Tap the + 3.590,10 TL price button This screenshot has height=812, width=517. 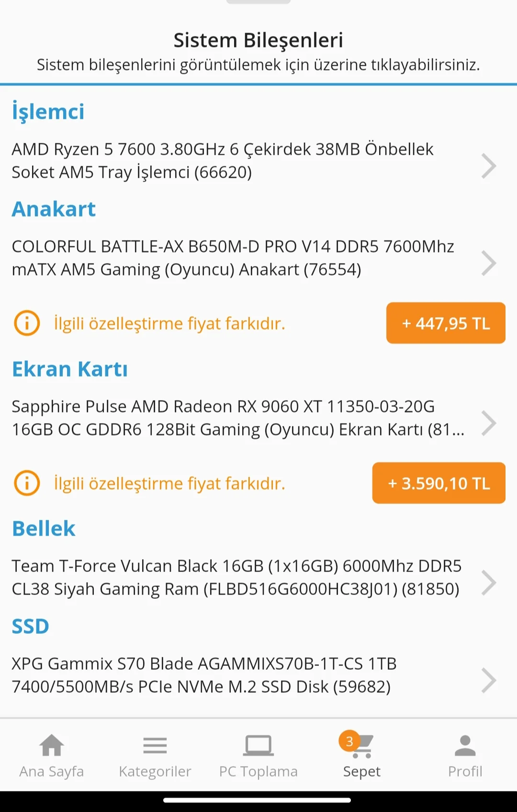coord(438,483)
